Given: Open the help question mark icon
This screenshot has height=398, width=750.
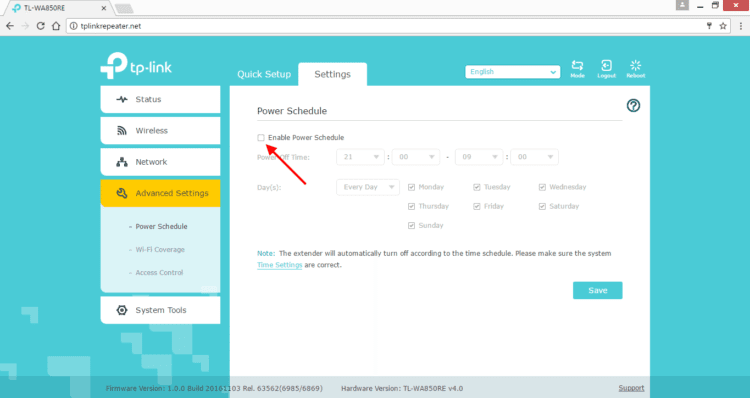Looking at the screenshot, I should [x=633, y=106].
